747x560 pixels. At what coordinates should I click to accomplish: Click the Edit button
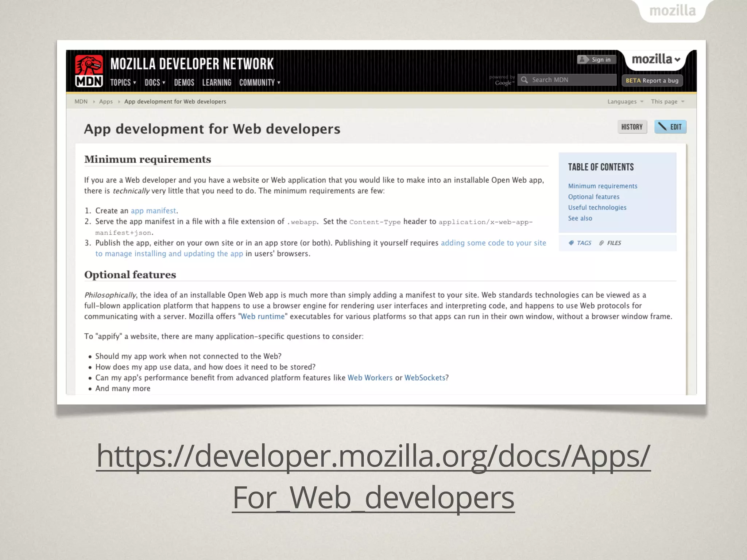pos(670,127)
